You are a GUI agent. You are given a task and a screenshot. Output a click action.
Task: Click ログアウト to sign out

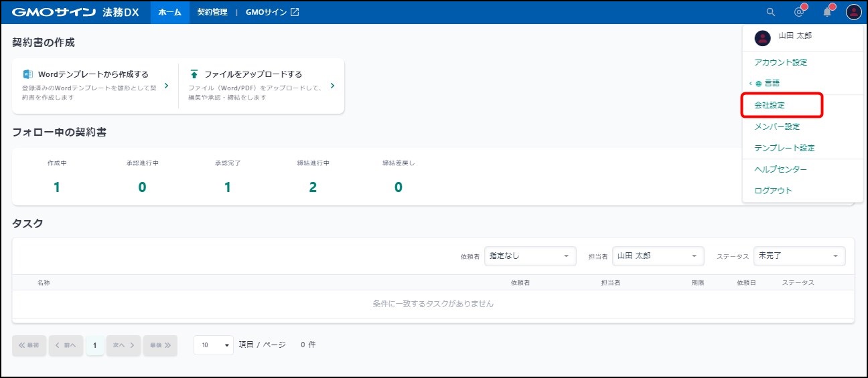click(x=773, y=191)
